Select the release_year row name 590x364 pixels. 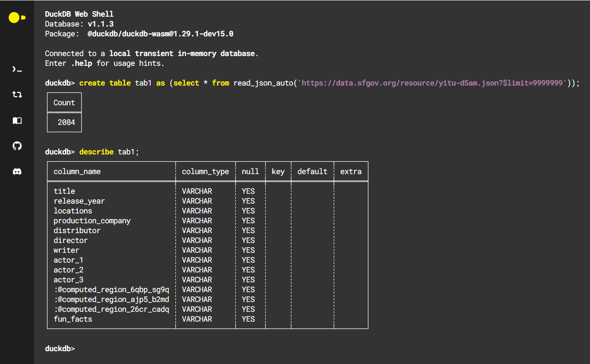(x=79, y=201)
